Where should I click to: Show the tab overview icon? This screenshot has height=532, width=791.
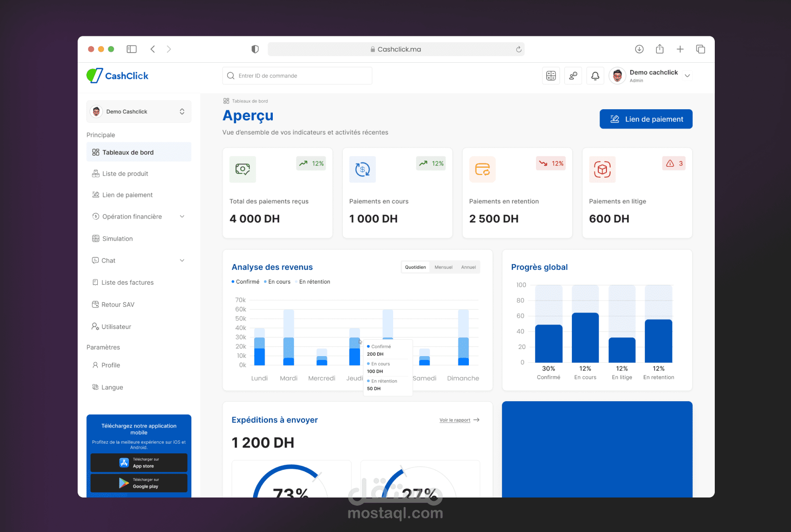pos(700,49)
